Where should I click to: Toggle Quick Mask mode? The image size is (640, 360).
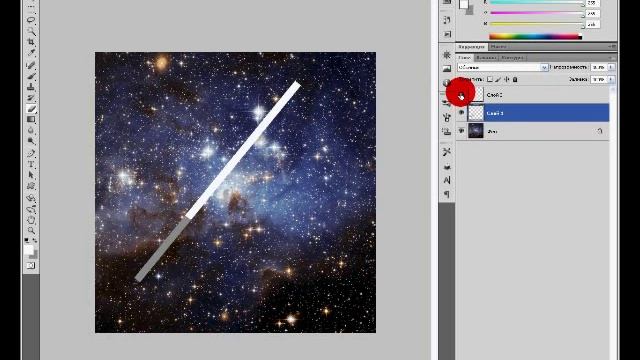(x=31, y=266)
